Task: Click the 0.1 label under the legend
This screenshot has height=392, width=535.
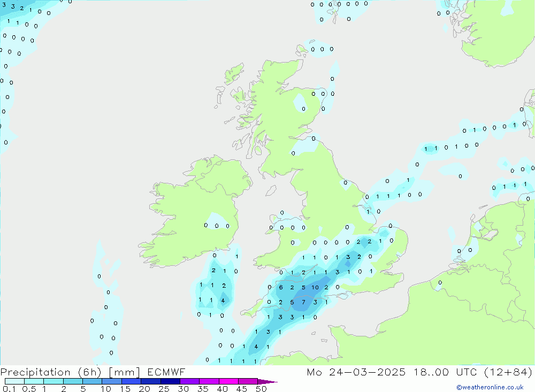Action: (9, 389)
